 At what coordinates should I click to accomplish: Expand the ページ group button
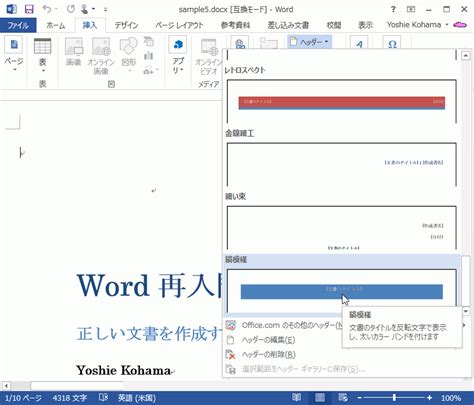point(14,55)
